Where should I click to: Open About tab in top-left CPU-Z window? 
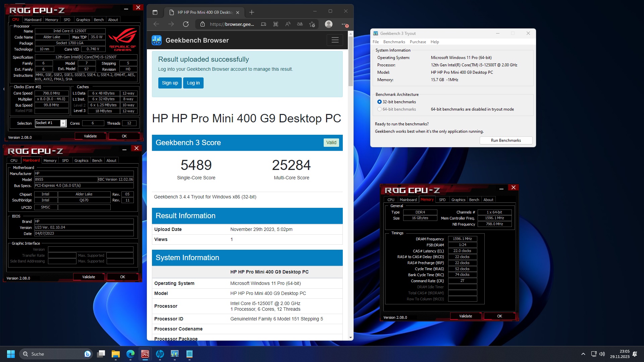113,20
